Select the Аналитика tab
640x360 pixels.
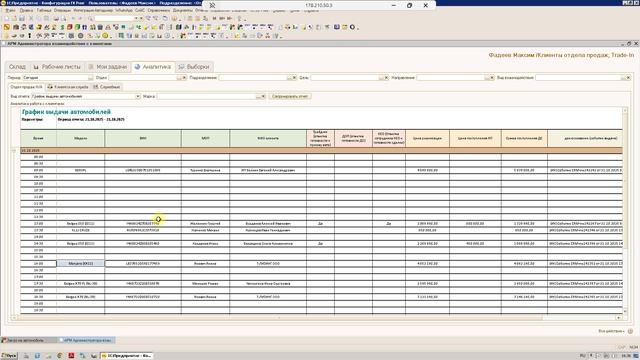tap(153, 67)
